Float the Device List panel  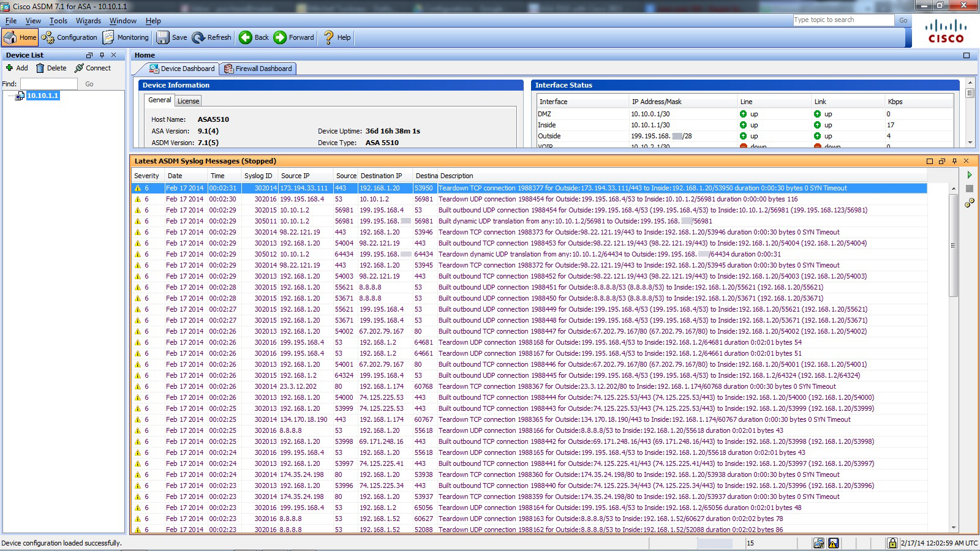pyautogui.click(x=89, y=55)
